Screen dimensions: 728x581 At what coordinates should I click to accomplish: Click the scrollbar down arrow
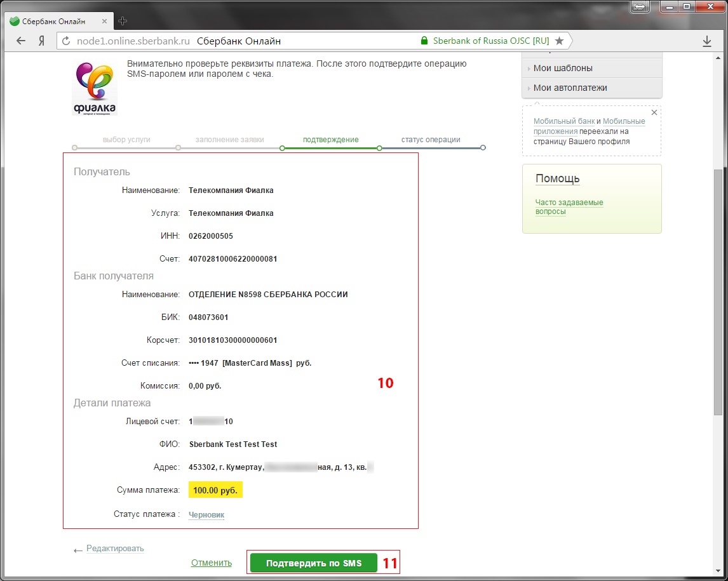[718, 571]
